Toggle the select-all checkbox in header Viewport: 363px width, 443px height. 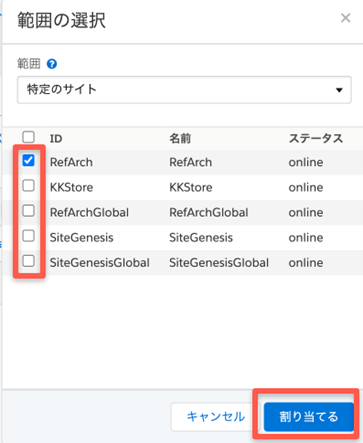(x=28, y=137)
